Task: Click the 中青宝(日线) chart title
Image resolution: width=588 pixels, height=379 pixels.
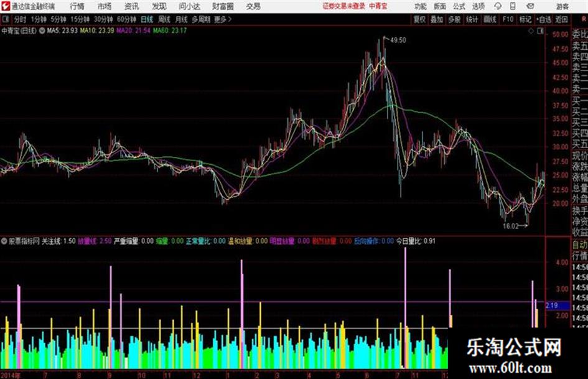Action: point(19,30)
